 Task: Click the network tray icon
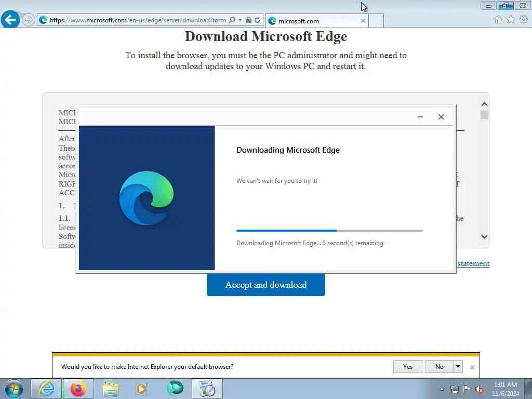[454, 390]
